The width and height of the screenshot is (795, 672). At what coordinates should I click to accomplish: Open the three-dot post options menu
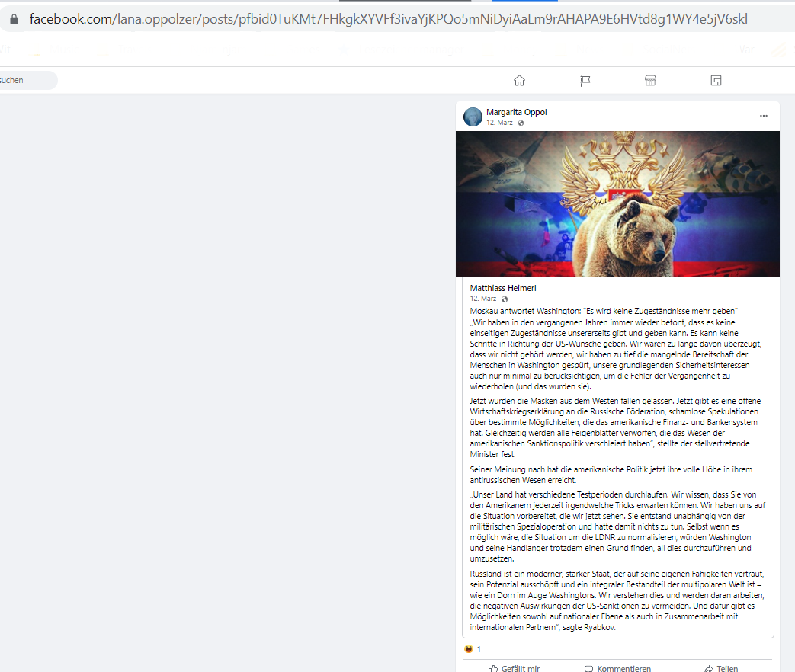(764, 116)
